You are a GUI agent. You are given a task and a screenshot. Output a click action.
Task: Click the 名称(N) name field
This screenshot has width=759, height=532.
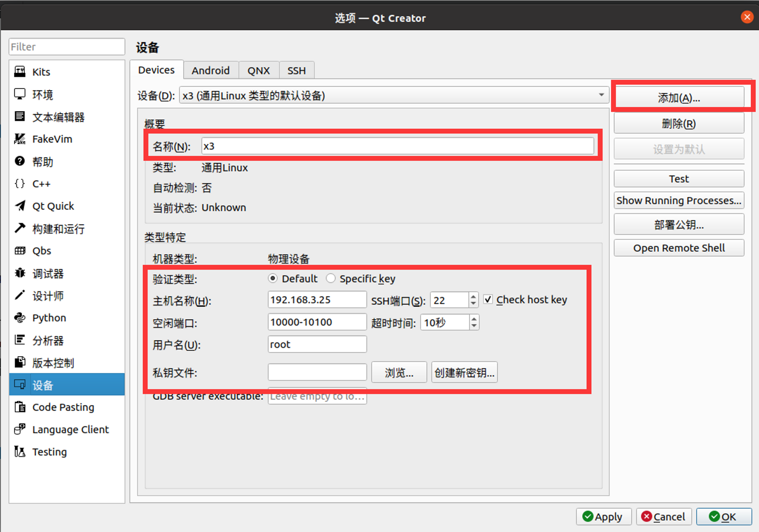[398, 146]
